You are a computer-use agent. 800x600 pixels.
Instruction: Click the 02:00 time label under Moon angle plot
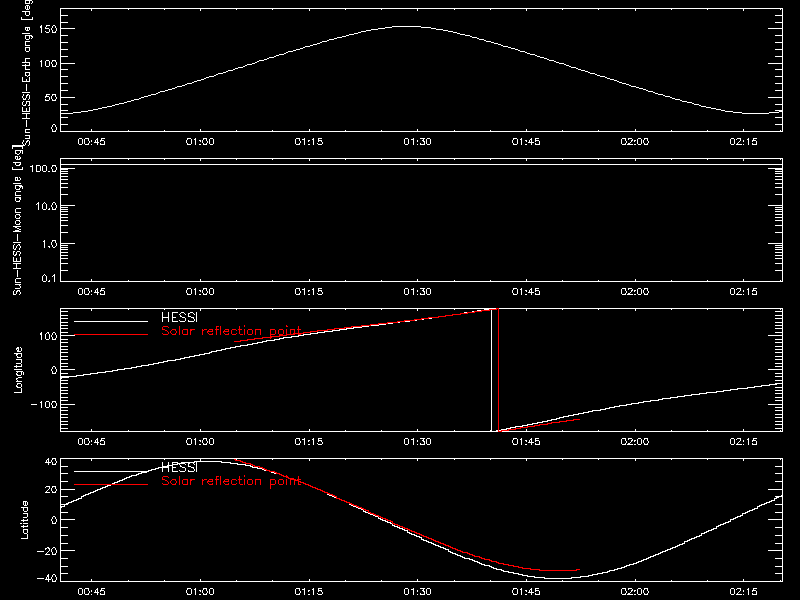pyautogui.click(x=635, y=292)
